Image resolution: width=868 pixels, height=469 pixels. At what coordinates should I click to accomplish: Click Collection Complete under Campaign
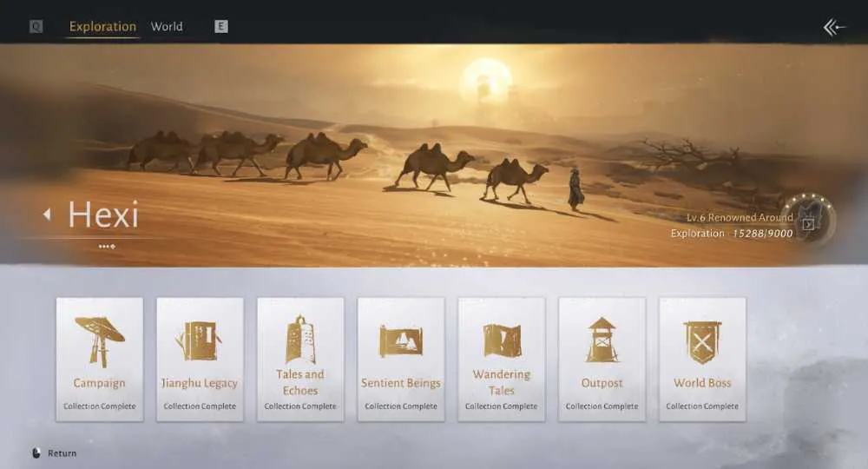tap(100, 406)
